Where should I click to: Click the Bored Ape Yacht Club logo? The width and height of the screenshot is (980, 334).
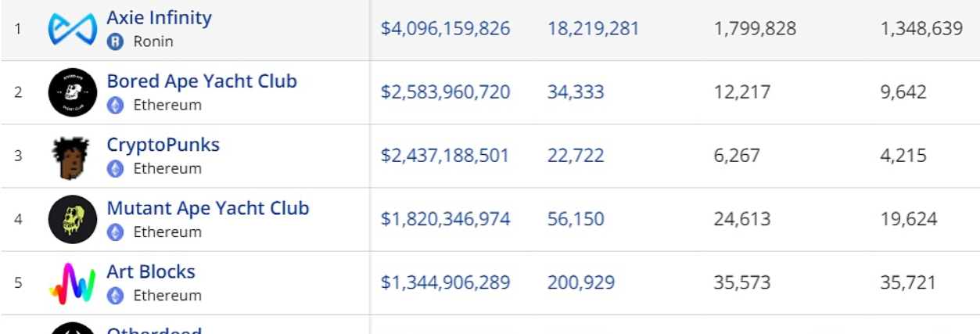[x=72, y=92]
